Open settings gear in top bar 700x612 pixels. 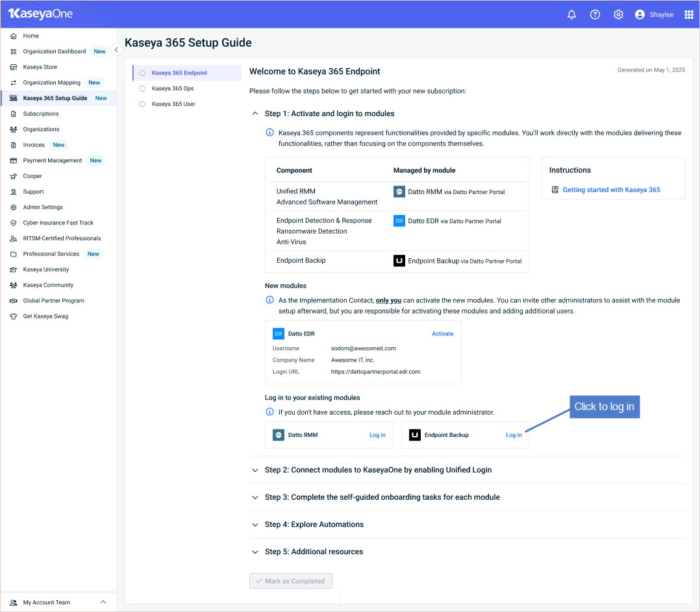click(x=618, y=15)
